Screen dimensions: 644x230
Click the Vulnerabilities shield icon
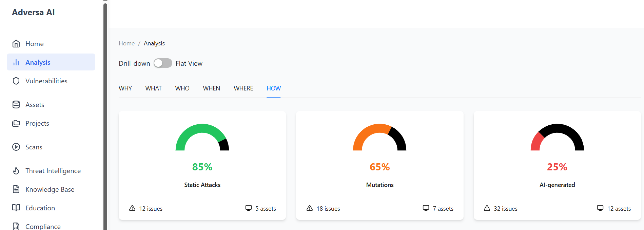tap(16, 81)
